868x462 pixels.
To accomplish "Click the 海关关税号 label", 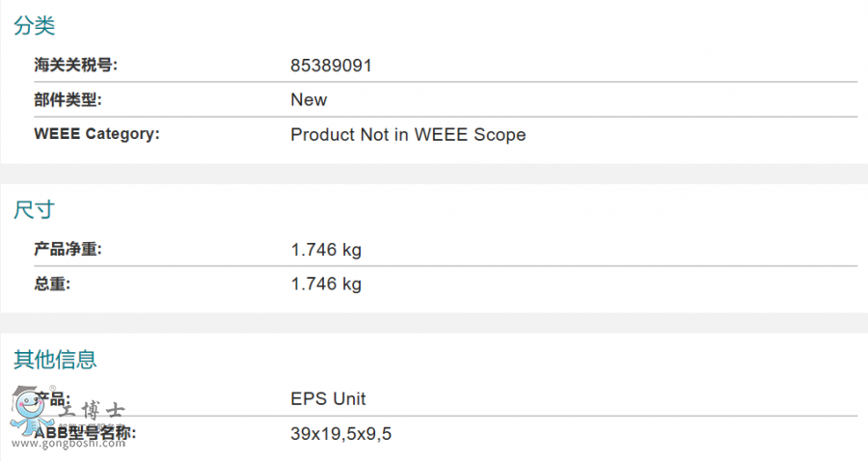I will (75, 66).
